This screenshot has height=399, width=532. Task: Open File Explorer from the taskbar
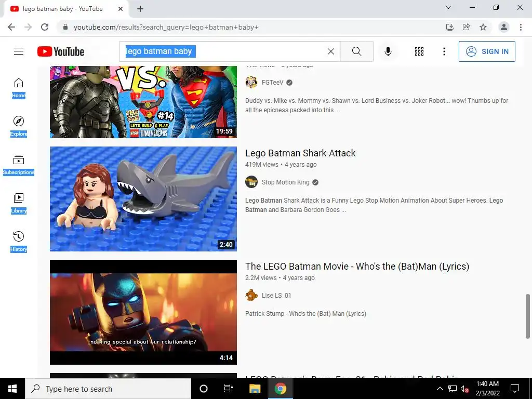click(x=255, y=389)
